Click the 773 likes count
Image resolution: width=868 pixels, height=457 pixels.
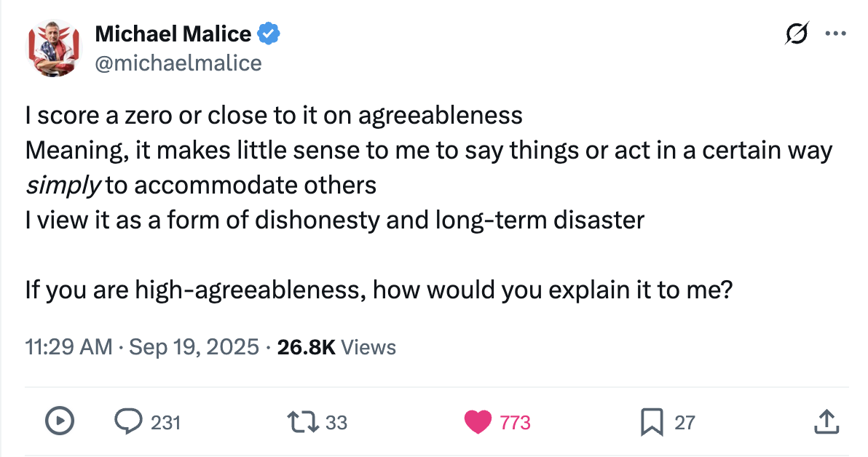tap(516, 422)
